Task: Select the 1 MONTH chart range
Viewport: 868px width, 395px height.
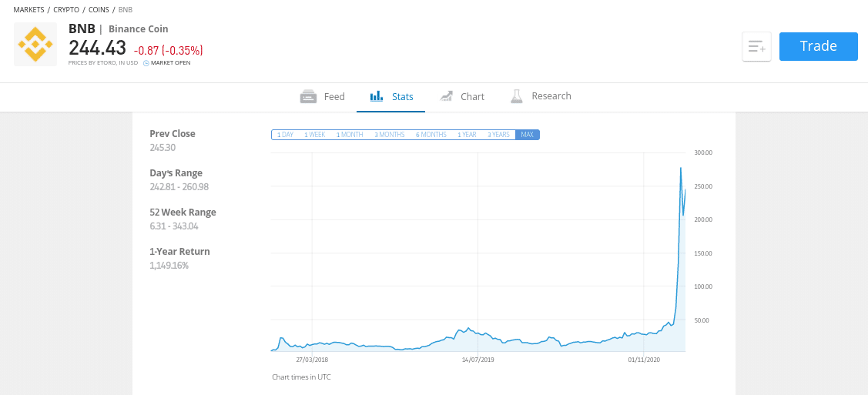Action: pos(350,135)
